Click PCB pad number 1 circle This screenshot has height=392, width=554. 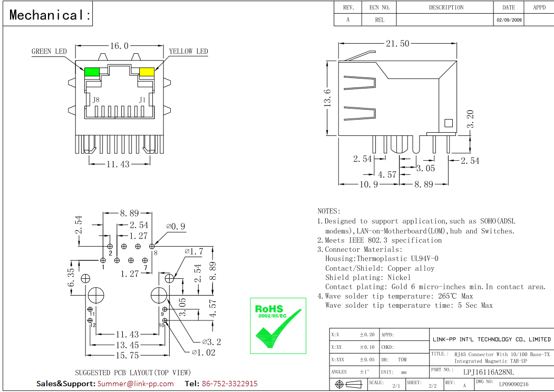point(103,260)
